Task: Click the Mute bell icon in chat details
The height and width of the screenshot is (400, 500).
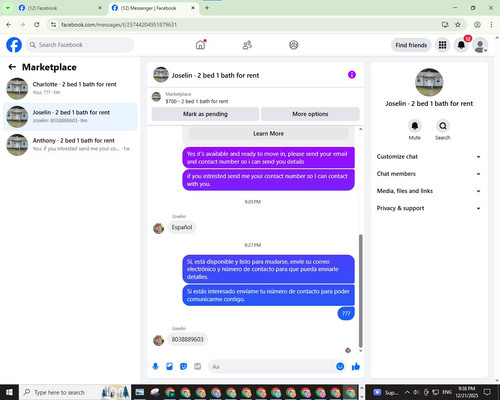Action: [415, 126]
